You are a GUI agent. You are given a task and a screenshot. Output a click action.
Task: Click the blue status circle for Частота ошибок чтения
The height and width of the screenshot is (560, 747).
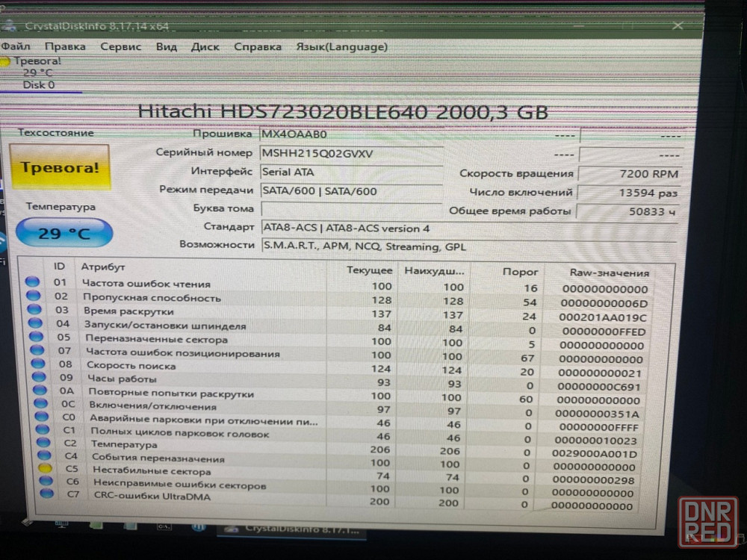coord(32,282)
